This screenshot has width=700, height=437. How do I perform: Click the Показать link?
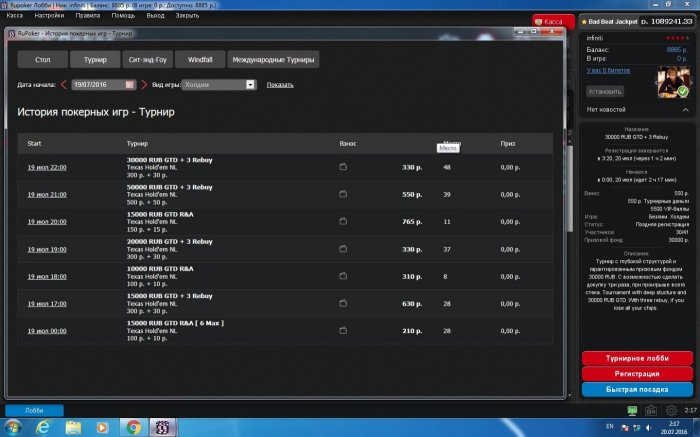tap(280, 85)
